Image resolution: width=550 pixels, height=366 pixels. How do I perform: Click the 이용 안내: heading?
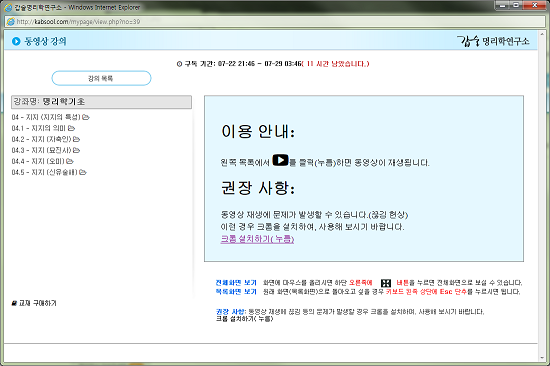258,132
